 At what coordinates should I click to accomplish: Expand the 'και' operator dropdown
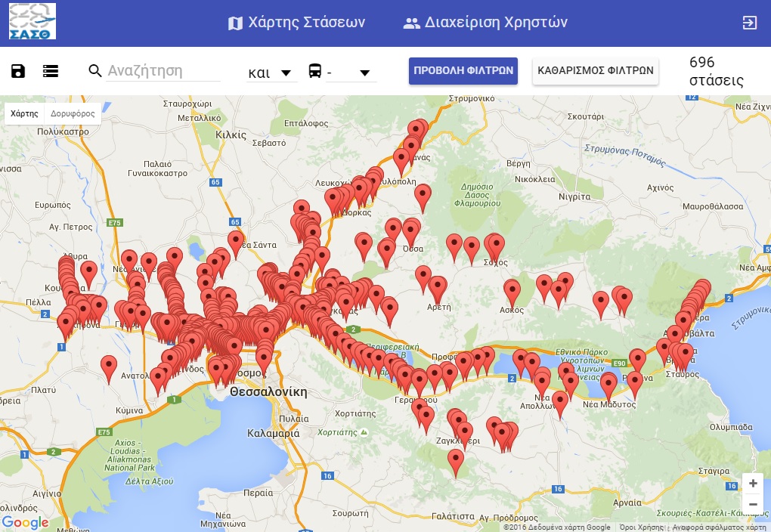(x=270, y=73)
